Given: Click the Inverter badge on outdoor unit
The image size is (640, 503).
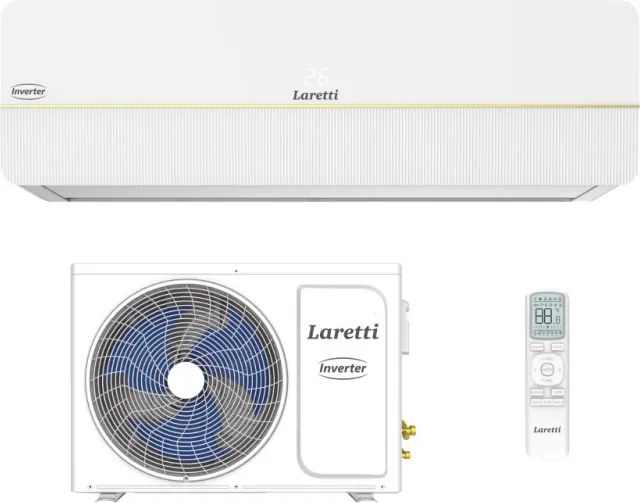Looking at the screenshot, I should tap(342, 368).
